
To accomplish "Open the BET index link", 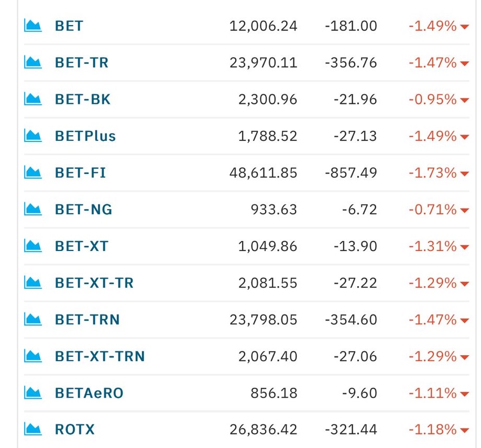I will (69, 26).
